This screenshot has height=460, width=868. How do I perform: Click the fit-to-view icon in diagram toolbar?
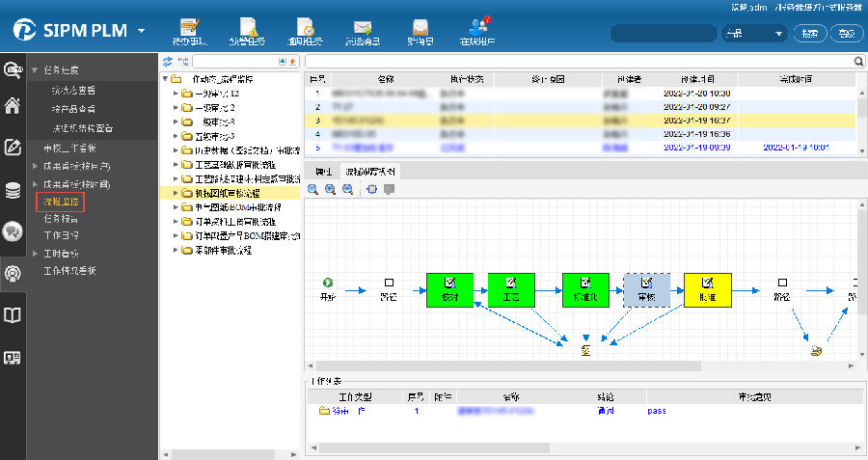(372, 190)
